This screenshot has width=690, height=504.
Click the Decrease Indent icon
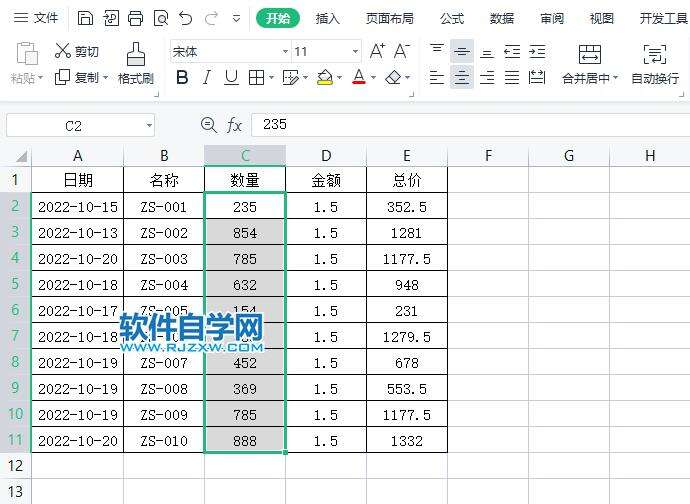point(512,52)
